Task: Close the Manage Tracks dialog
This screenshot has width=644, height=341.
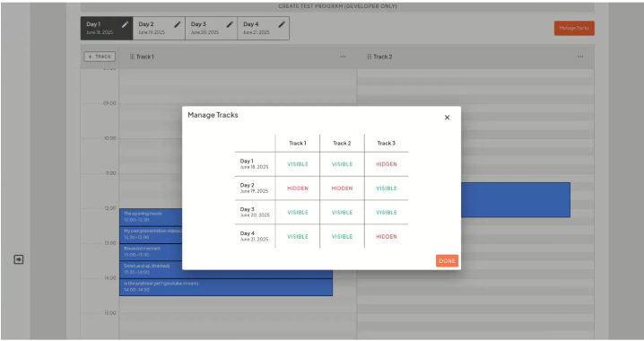Action: pyautogui.click(x=447, y=118)
